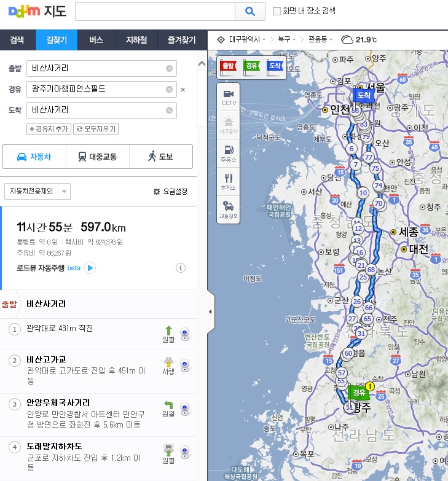
Task: Click the 경유지 추가 button
Action: coord(49,129)
